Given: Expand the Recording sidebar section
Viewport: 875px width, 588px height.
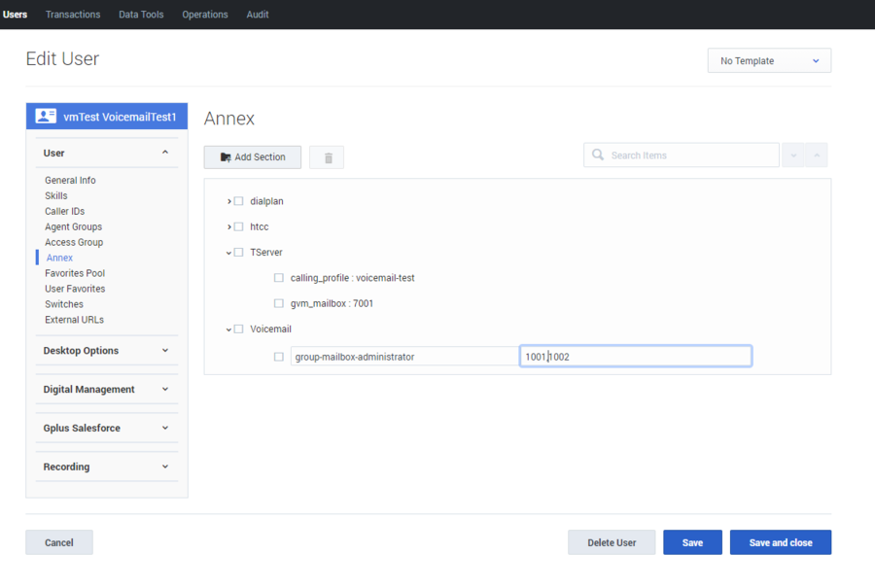Looking at the screenshot, I should click(107, 467).
